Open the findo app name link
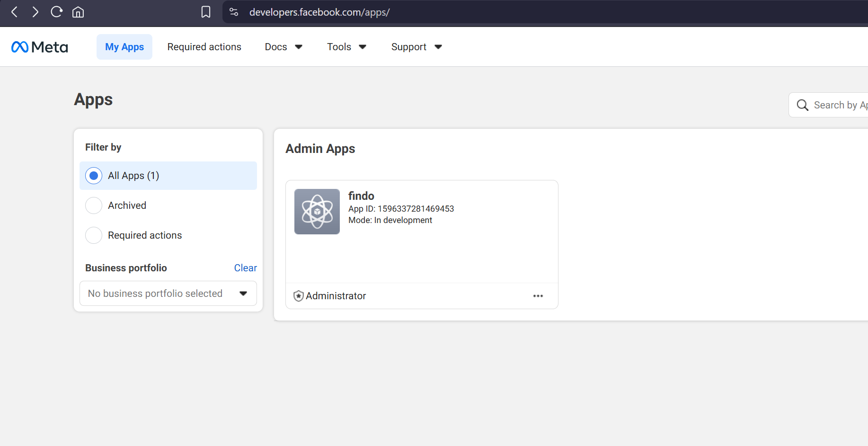The width and height of the screenshot is (868, 446). [x=361, y=196]
